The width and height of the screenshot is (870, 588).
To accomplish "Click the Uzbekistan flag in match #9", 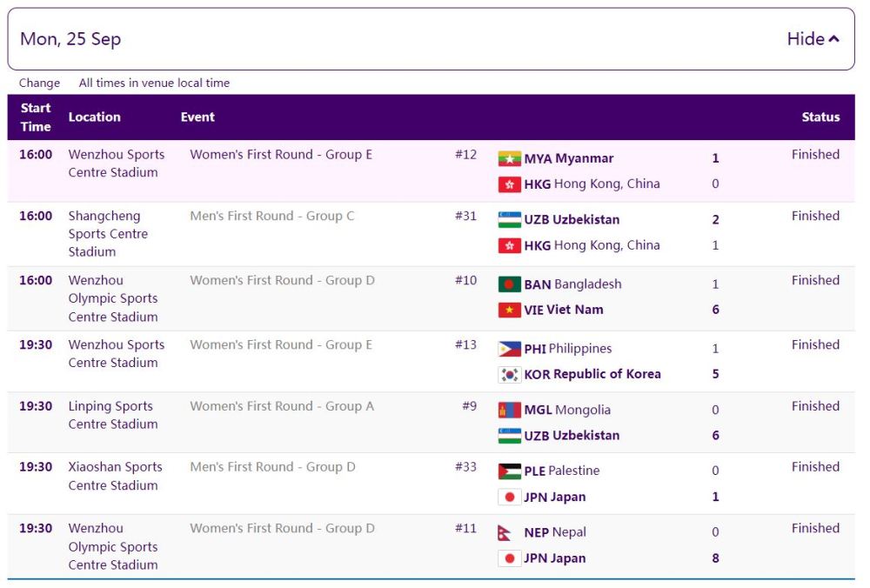I will 509,436.
